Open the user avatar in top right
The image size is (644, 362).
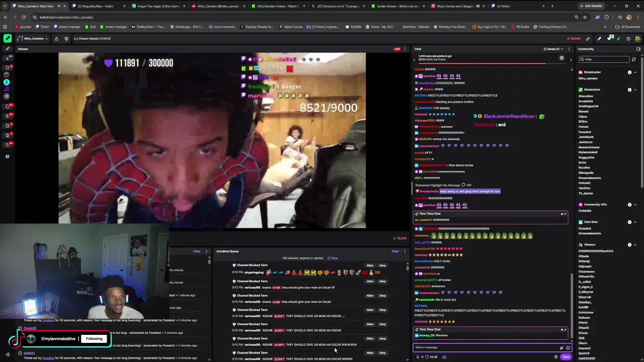tap(638, 39)
